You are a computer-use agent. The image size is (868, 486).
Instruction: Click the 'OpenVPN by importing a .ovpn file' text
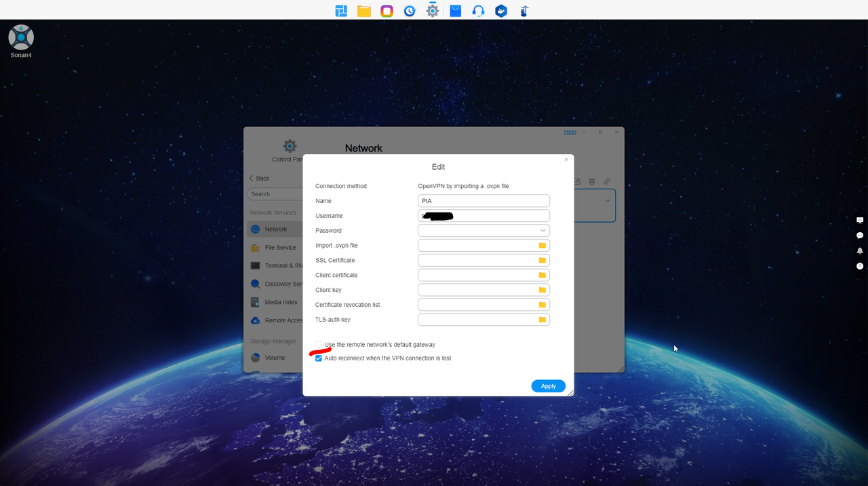(x=463, y=186)
